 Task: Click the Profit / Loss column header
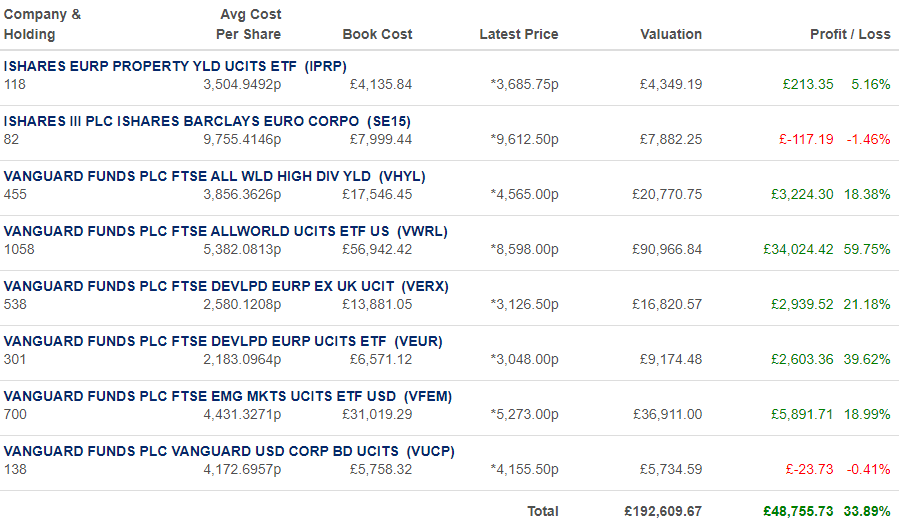tap(850, 34)
